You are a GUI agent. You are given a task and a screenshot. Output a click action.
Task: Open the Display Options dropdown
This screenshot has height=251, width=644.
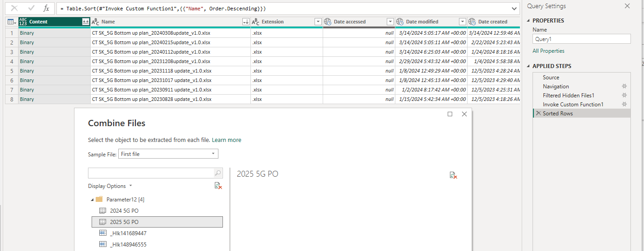pos(110,186)
